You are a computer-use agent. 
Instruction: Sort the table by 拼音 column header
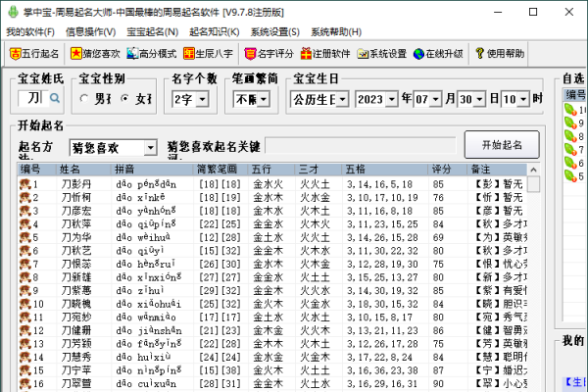tap(152, 170)
